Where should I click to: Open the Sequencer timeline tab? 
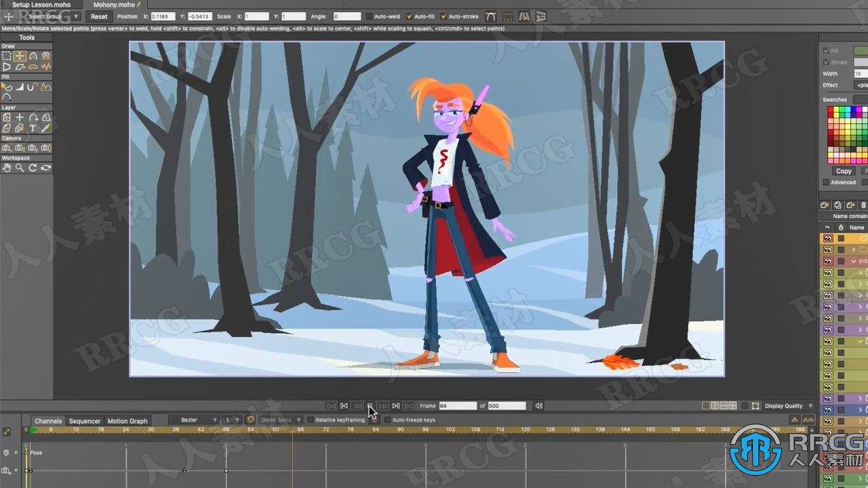pyautogui.click(x=85, y=421)
